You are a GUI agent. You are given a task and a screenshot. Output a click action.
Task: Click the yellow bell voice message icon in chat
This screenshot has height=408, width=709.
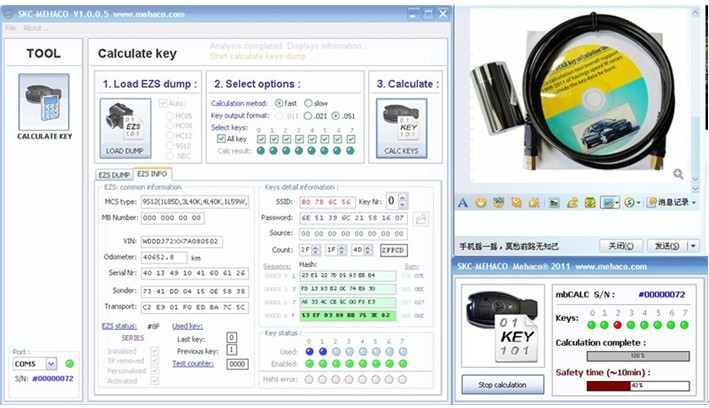[x=534, y=203]
